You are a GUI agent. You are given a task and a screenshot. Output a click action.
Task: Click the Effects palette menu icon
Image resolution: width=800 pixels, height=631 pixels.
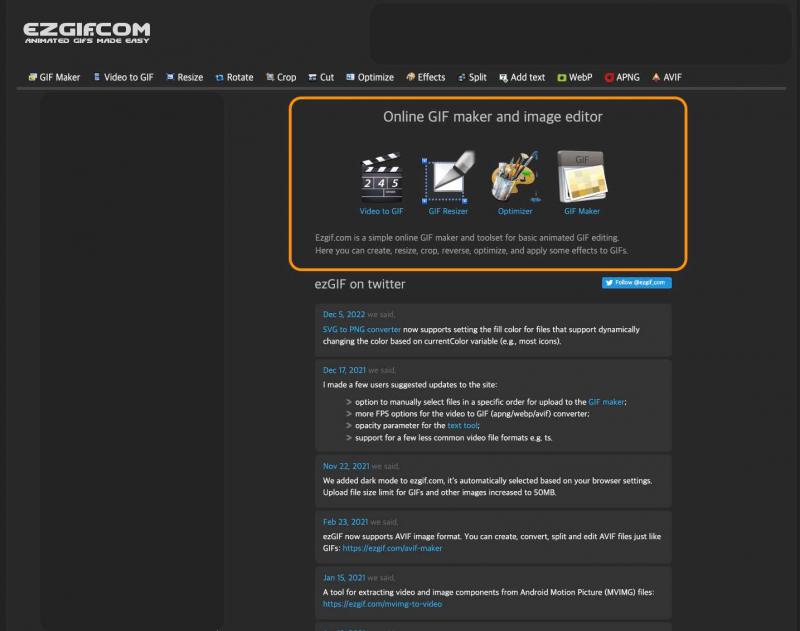tap(410, 77)
